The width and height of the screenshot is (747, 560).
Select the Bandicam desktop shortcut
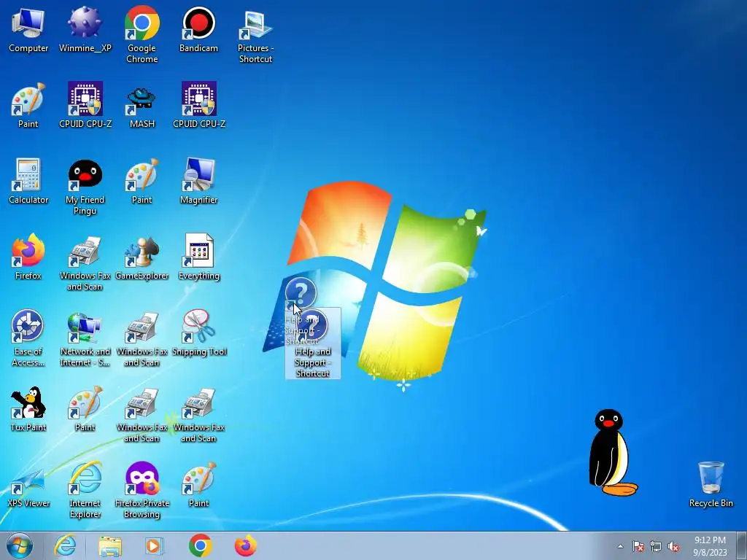pyautogui.click(x=198, y=29)
